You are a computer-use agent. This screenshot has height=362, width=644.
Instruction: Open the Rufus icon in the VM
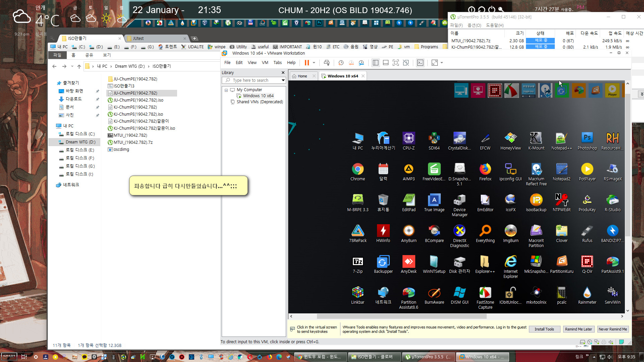pyautogui.click(x=587, y=233)
